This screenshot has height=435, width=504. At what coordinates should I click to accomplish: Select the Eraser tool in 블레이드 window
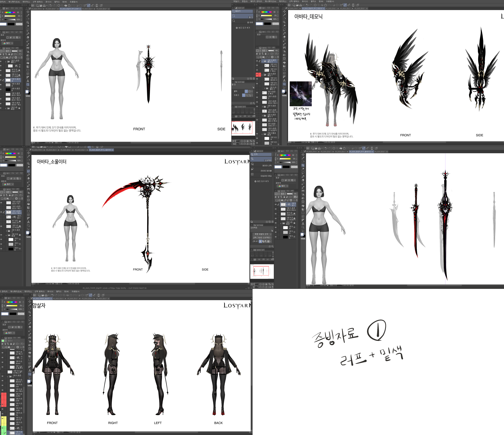coord(303,180)
